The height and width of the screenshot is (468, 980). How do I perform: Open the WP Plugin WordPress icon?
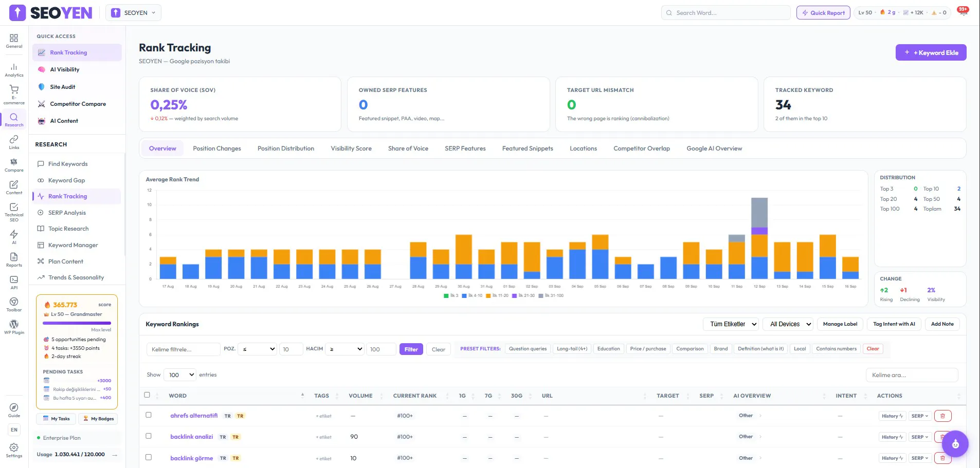point(14,327)
